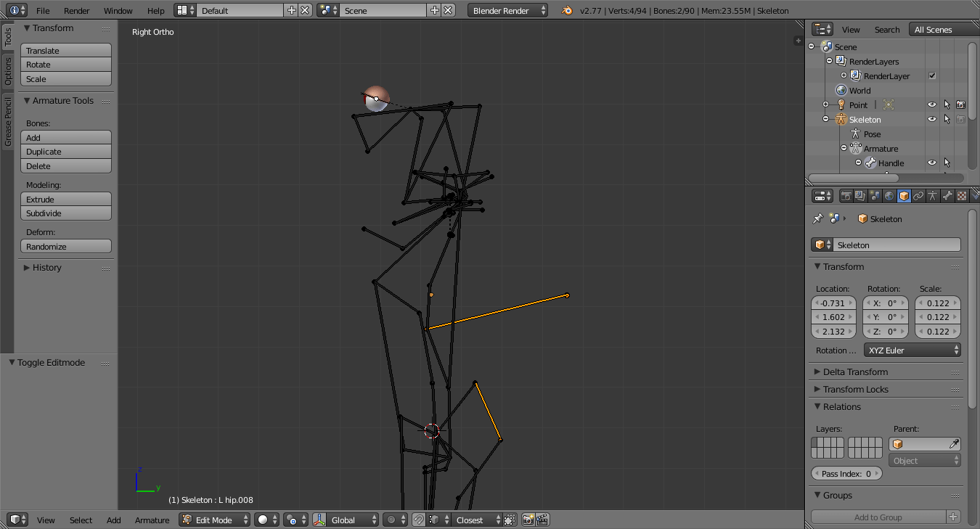Select the Bone properties tab (bone icon)
This screenshot has height=529, width=980.
[947, 196]
